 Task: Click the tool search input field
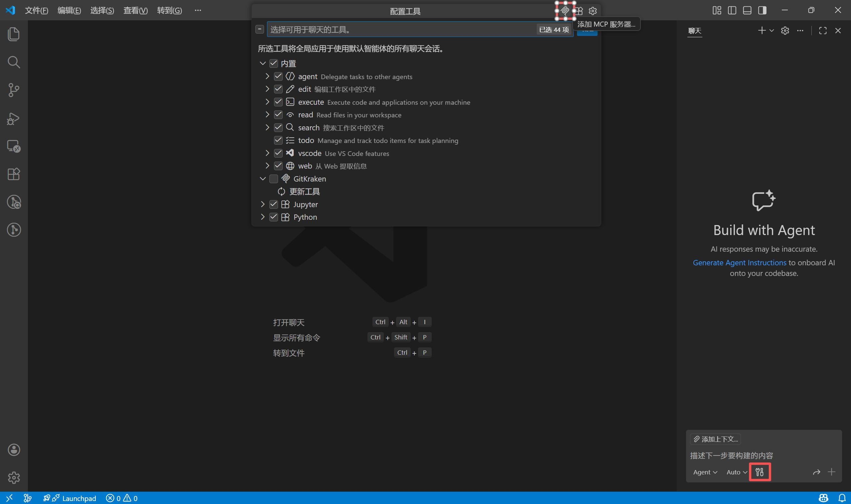pos(401,30)
